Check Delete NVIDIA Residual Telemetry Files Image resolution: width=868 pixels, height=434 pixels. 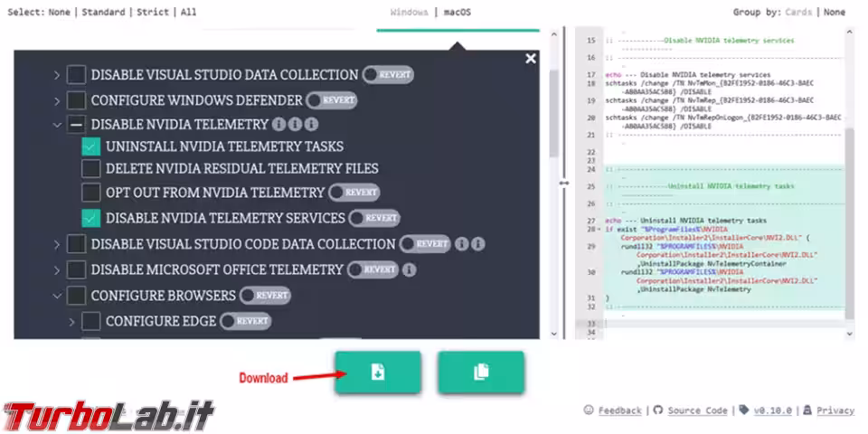click(90, 168)
